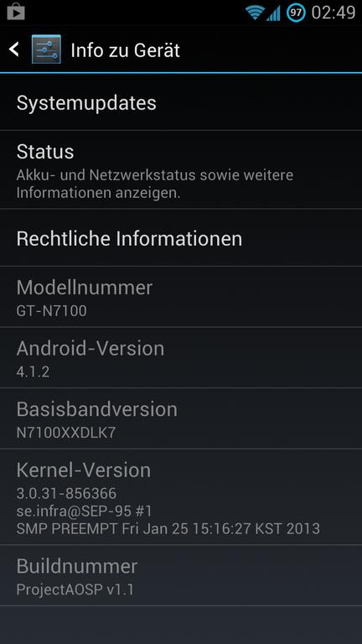Tap the 'Info zu Gerät' title
This screenshot has height=644, width=362.
125,50
